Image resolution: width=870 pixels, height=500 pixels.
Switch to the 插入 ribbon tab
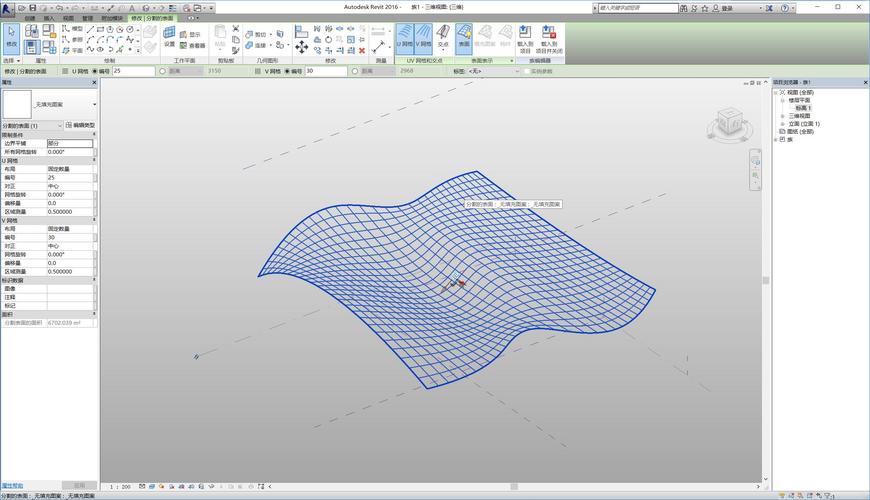(x=49, y=18)
